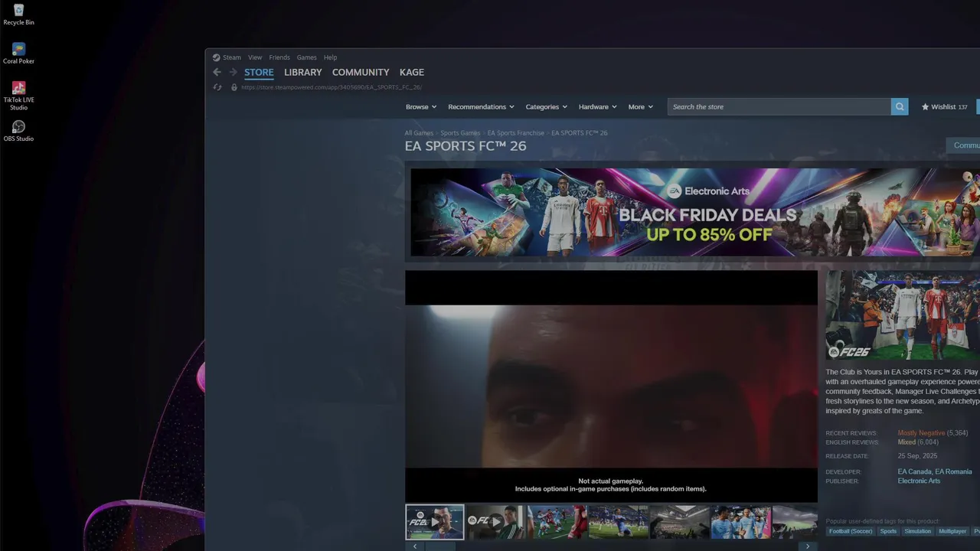Select the Simulation tag
Screen dimensions: 980x551
(917, 531)
